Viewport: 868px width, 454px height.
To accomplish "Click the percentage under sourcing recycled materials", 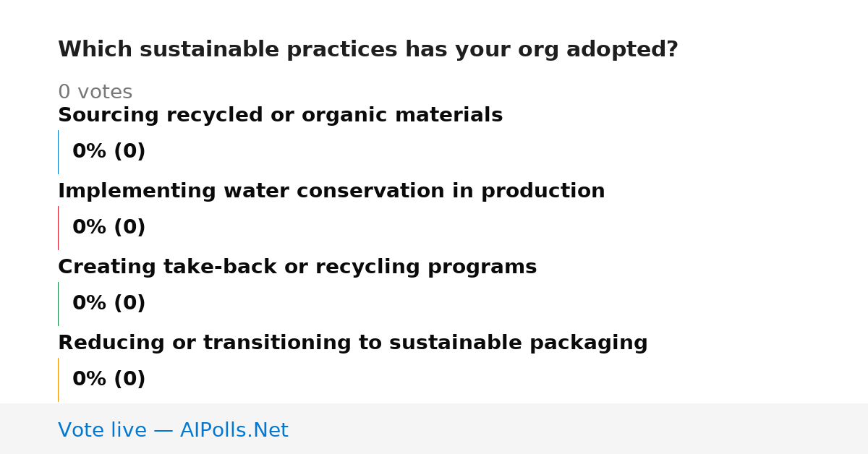I will (x=109, y=152).
